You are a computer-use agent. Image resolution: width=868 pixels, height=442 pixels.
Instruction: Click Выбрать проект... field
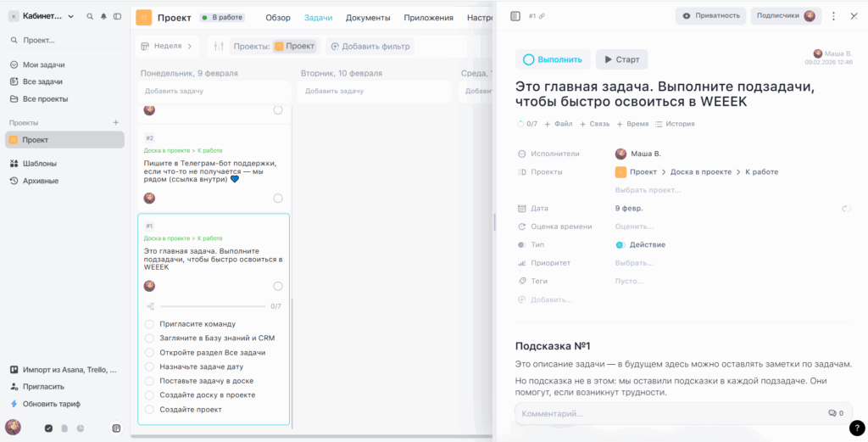[648, 190]
